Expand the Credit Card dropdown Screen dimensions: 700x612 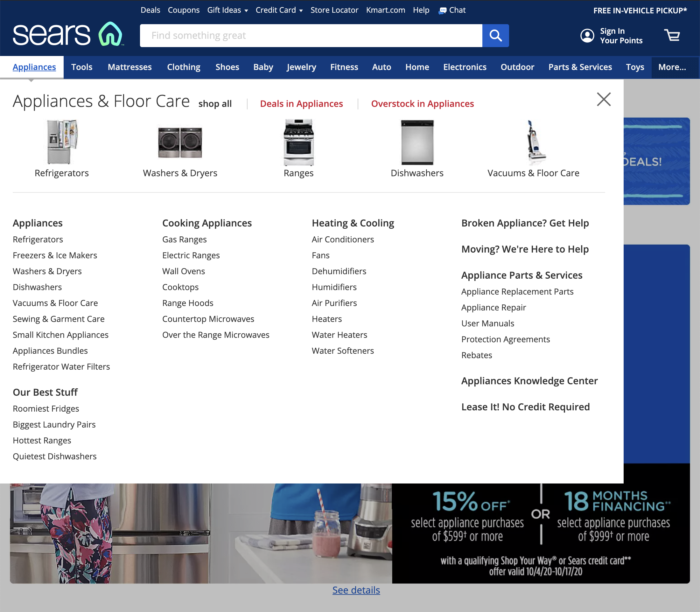point(279,10)
